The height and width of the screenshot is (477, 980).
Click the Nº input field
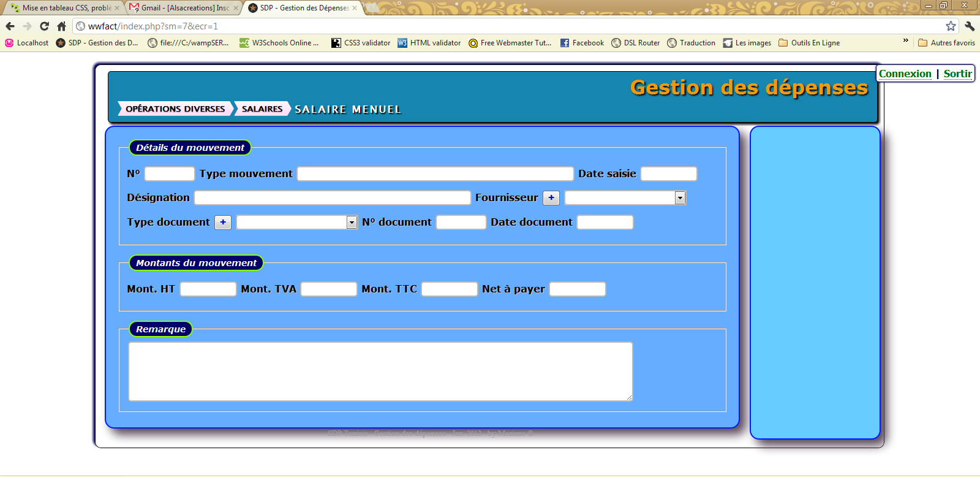pos(170,174)
